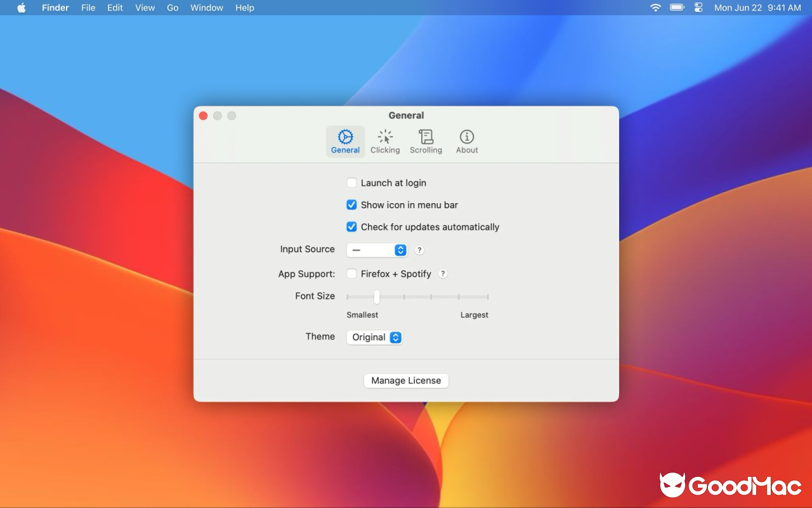Click the App Support help button

tap(443, 274)
